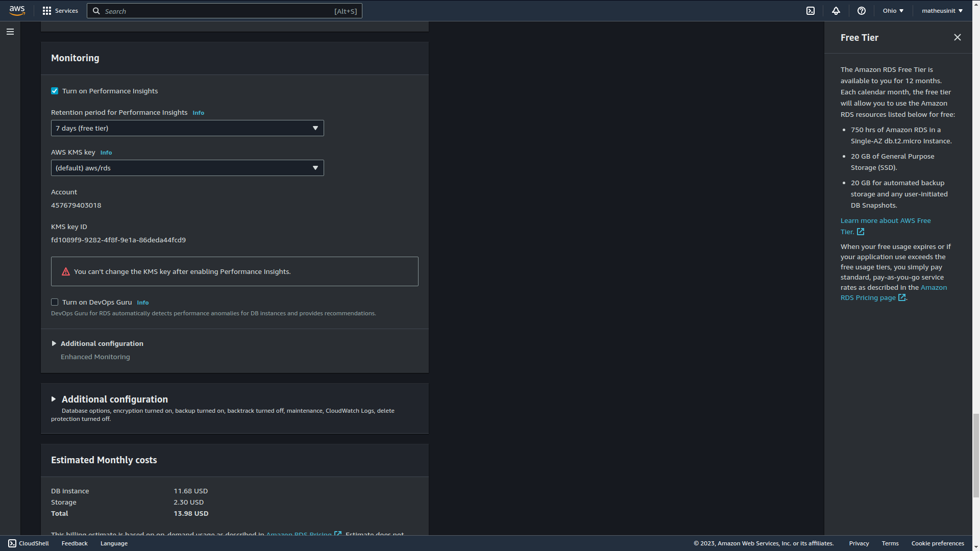
Task: Open the Ohio region selector
Action: (892, 11)
